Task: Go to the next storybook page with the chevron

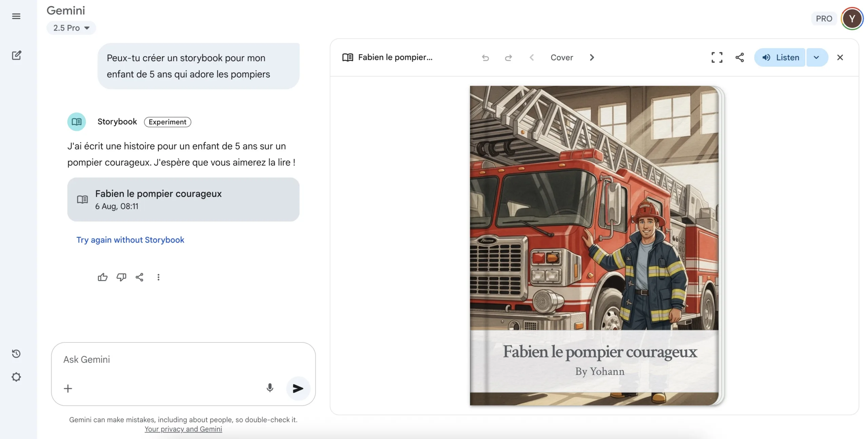Action: pyautogui.click(x=592, y=58)
